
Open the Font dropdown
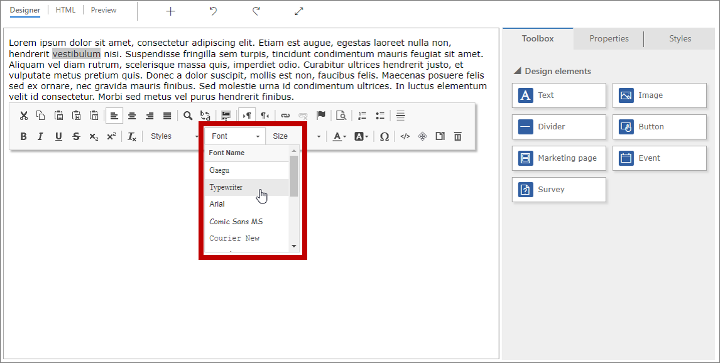pos(235,136)
